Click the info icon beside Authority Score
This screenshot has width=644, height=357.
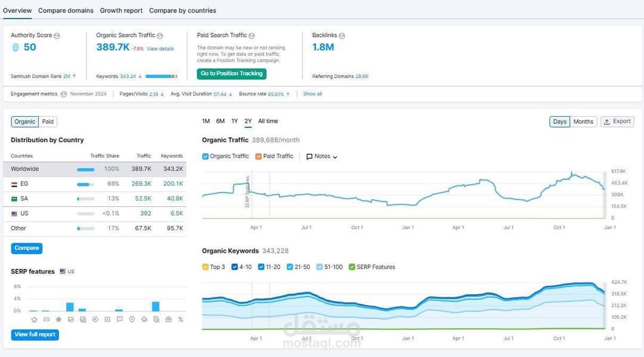click(57, 36)
